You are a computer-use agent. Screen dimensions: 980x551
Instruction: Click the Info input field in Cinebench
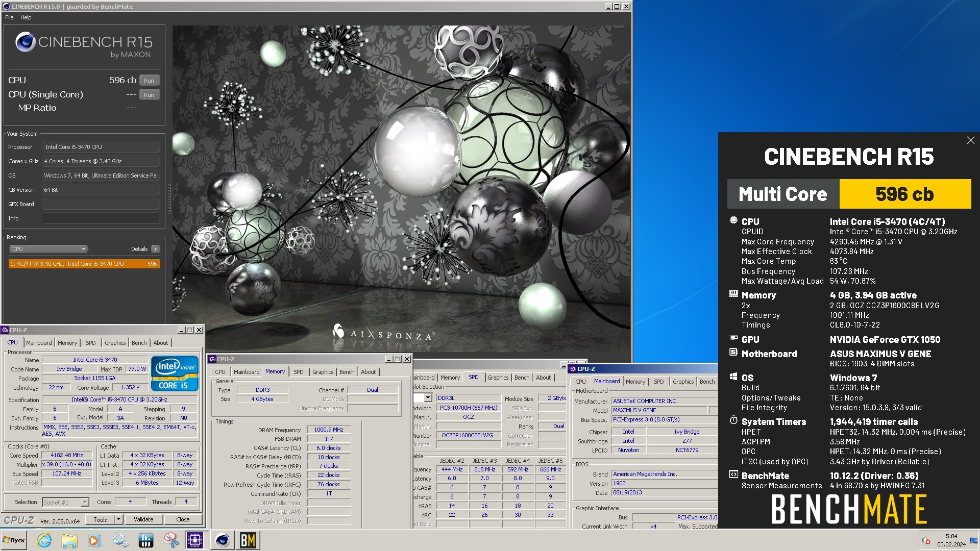101,218
